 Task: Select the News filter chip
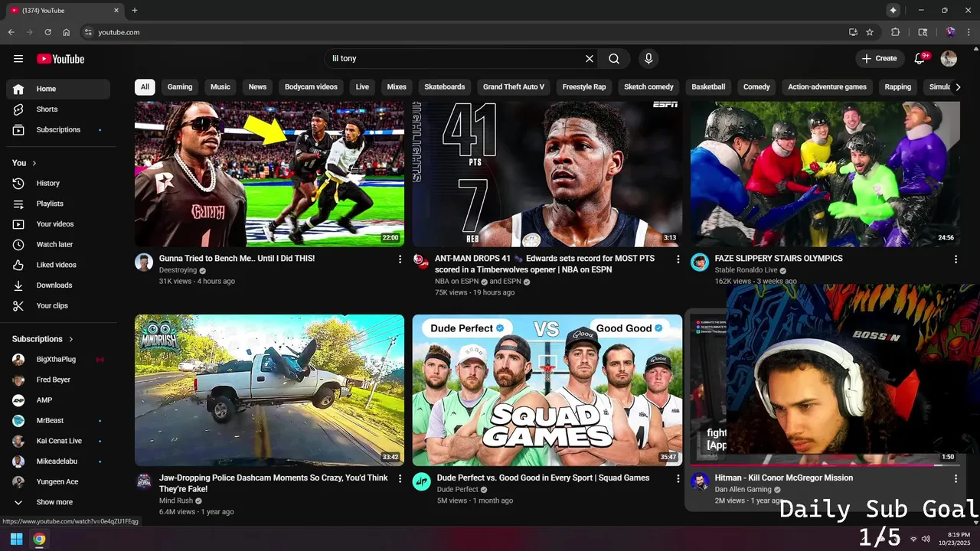pos(257,87)
